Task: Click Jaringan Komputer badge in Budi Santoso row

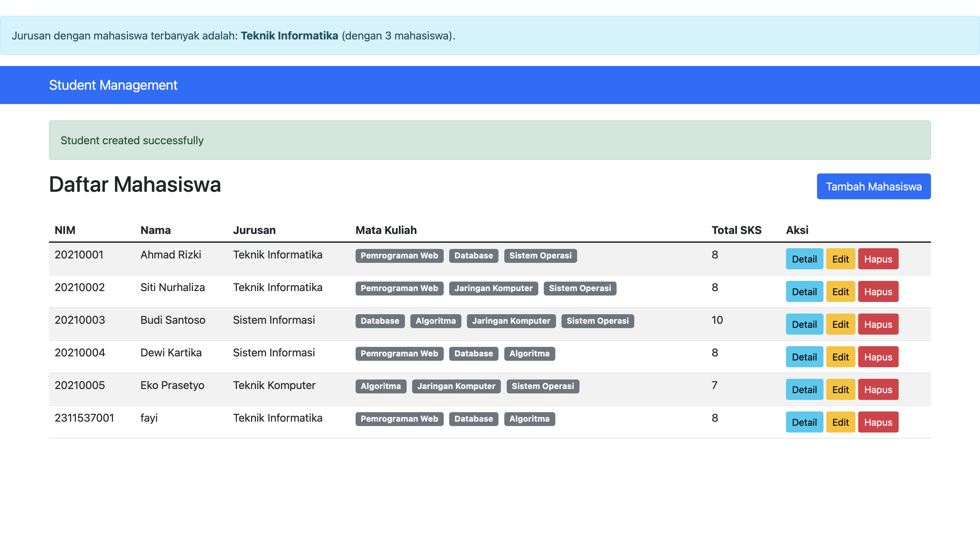Action: pos(511,321)
